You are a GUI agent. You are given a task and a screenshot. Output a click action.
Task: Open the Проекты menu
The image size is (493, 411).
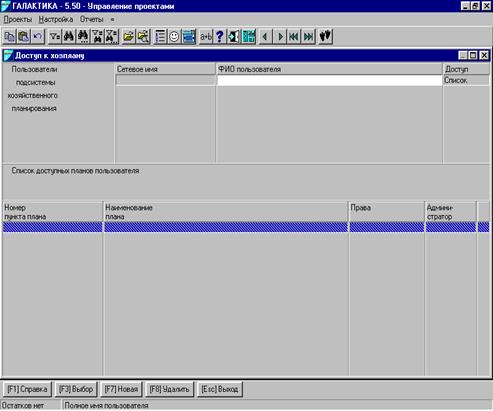18,19
